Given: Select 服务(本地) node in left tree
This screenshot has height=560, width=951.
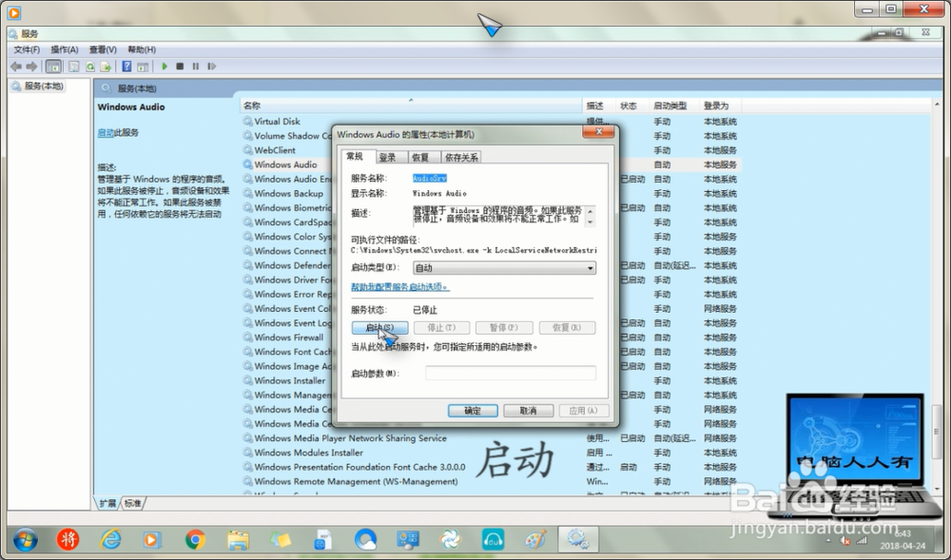Looking at the screenshot, I should tap(44, 87).
